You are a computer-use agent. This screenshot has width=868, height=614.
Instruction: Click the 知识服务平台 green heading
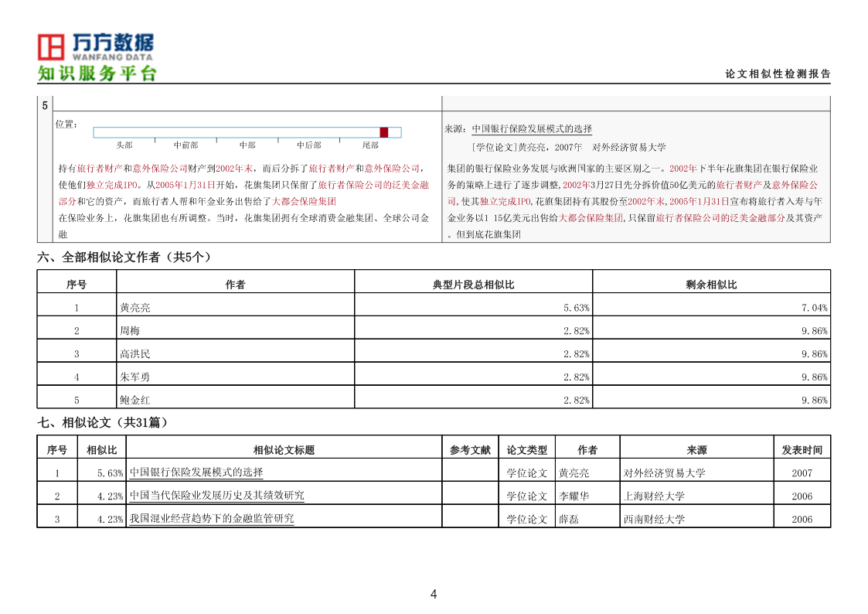(97, 73)
